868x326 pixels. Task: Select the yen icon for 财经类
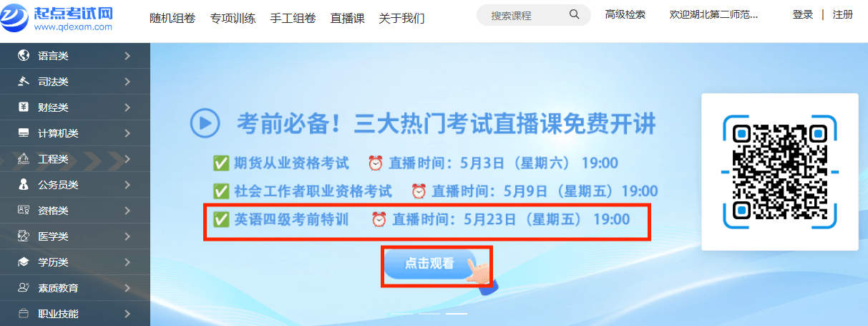pos(24,107)
